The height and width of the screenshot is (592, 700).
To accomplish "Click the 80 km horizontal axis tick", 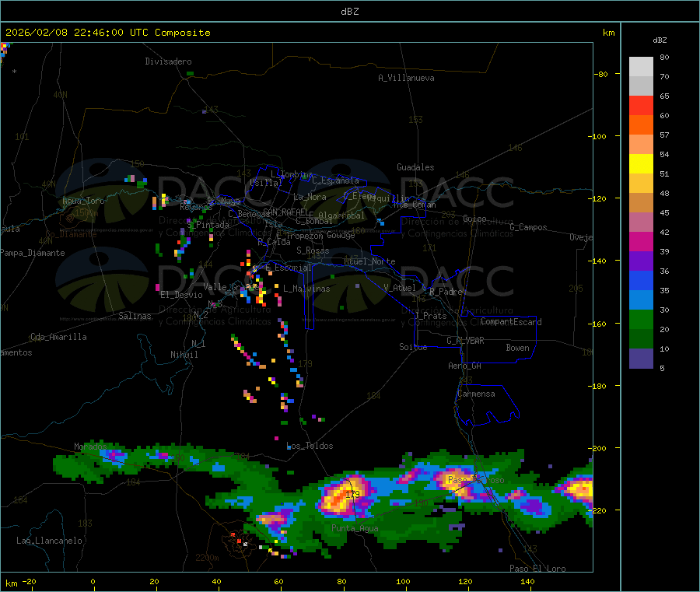I will 341,581.
